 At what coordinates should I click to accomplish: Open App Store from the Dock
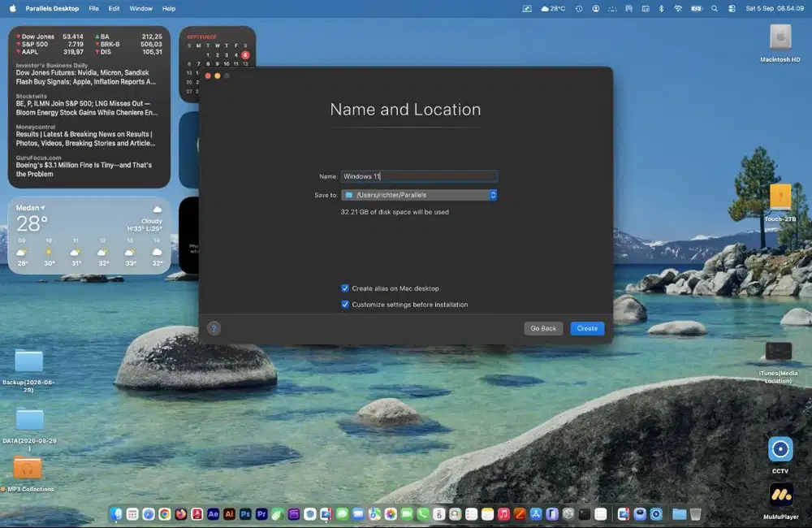(536, 514)
